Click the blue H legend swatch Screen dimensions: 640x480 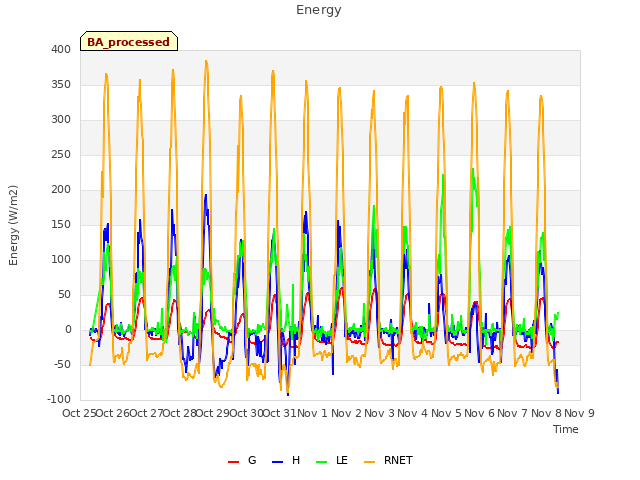278,462
